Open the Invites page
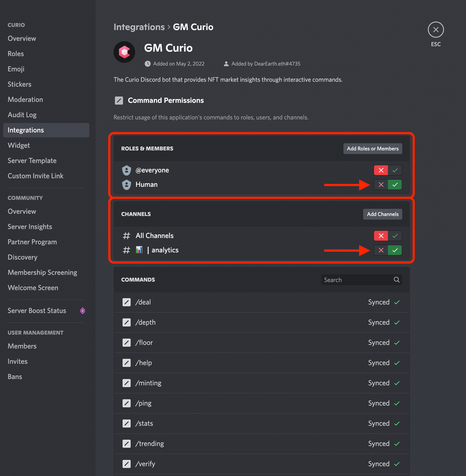This screenshot has height=476, width=466. [46, 361]
